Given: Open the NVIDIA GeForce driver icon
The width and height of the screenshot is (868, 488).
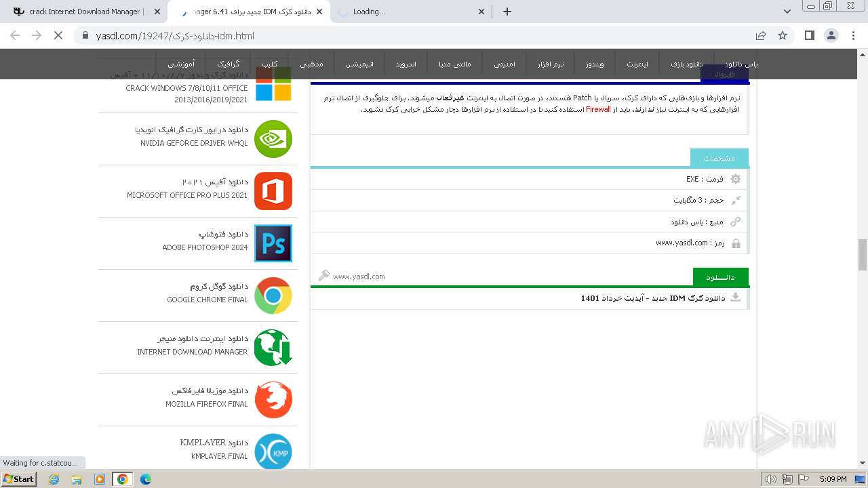Looking at the screenshot, I should tap(273, 139).
